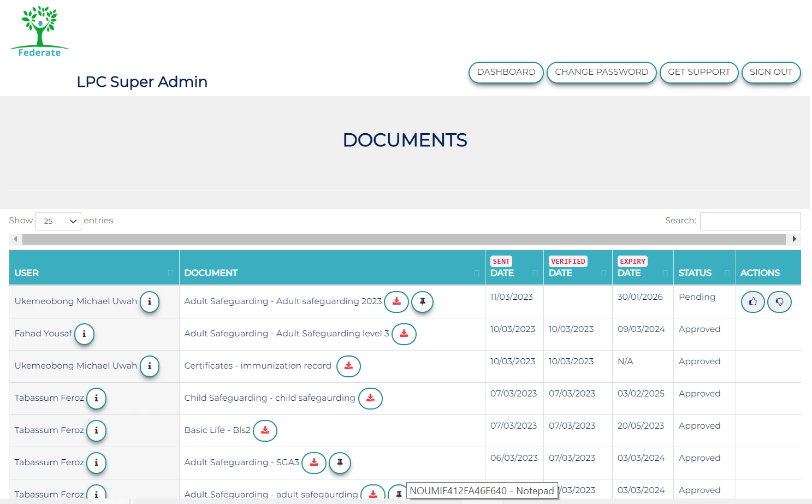Screen dimensions: 812x504
Task: Approve the pending document via thumbs up
Action: point(752,301)
